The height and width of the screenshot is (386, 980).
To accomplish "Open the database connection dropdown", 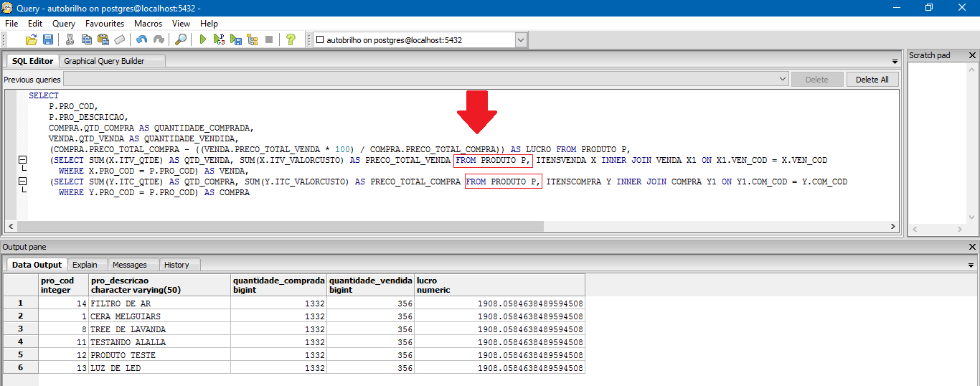I will click(x=522, y=40).
